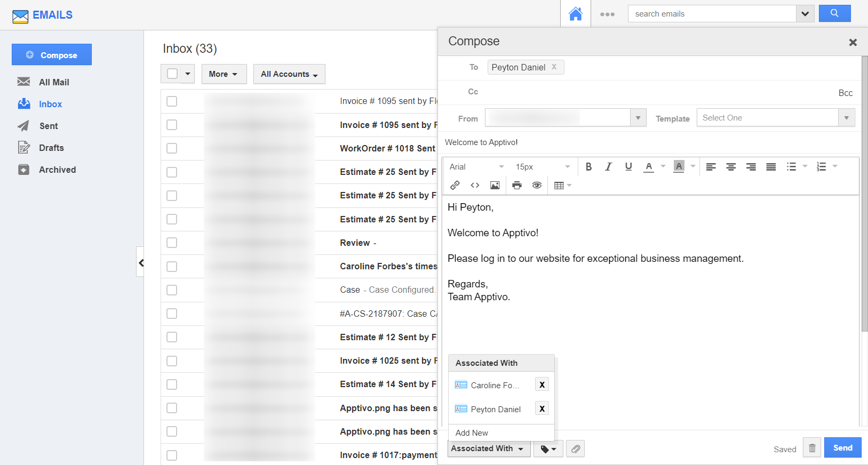Preview the email with eye icon
This screenshot has width=868, height=465.
pos(537,185)
